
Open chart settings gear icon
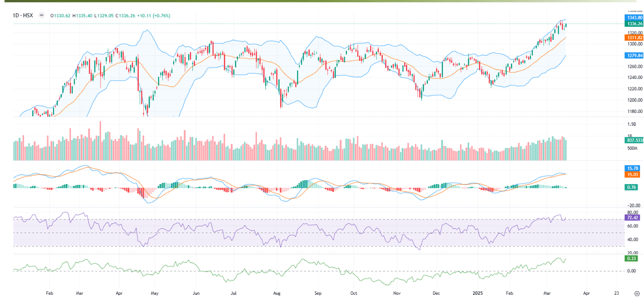[x=637, y=293]
